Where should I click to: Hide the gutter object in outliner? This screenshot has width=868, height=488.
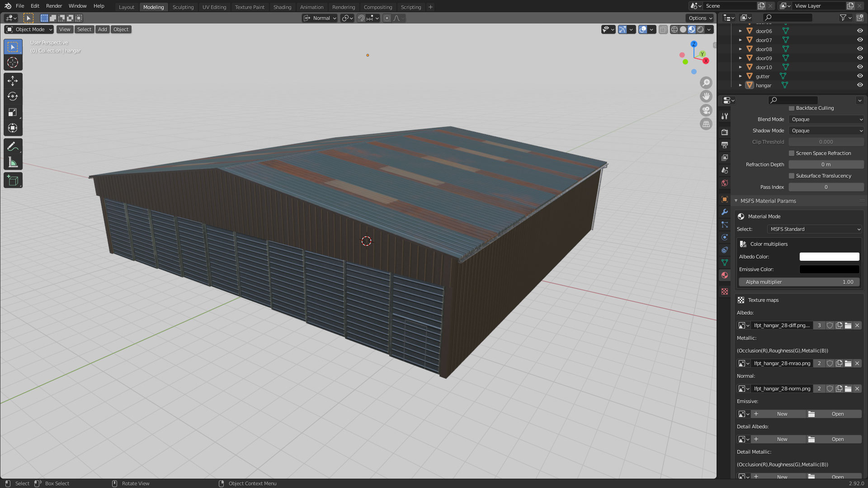pos(859,76)
